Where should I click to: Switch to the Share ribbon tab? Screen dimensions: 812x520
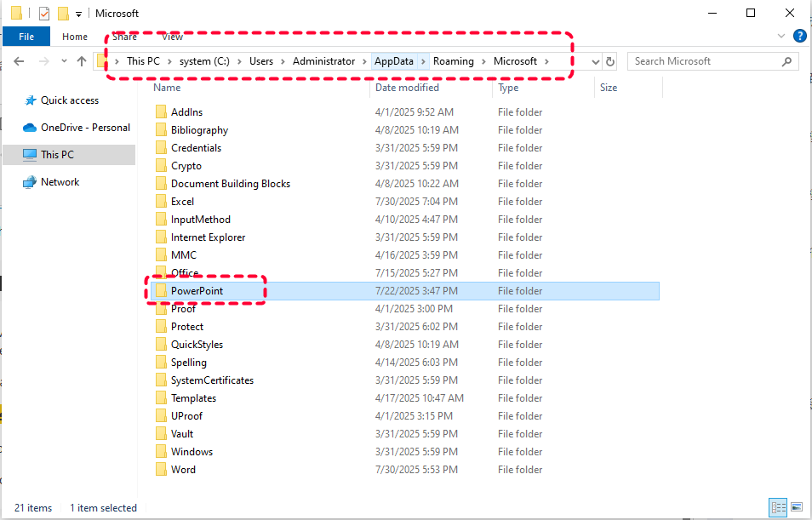pyautogui.click(x=125, y=37)
